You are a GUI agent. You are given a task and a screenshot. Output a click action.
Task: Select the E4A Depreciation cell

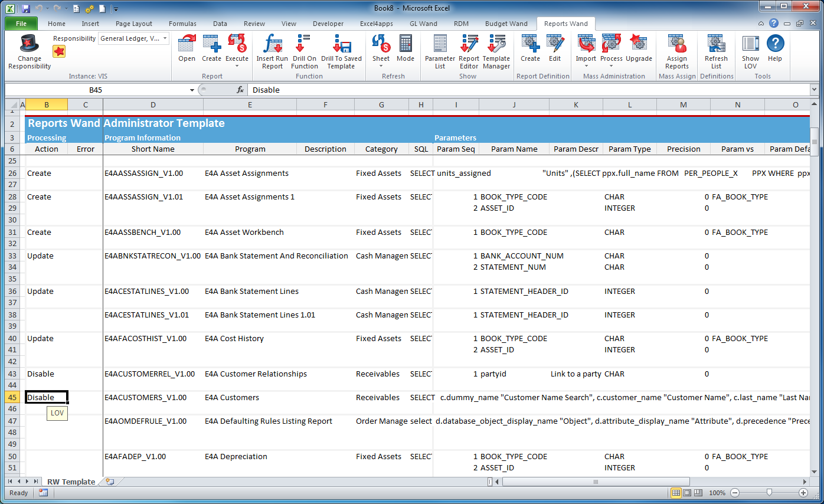tap(250, 456)
